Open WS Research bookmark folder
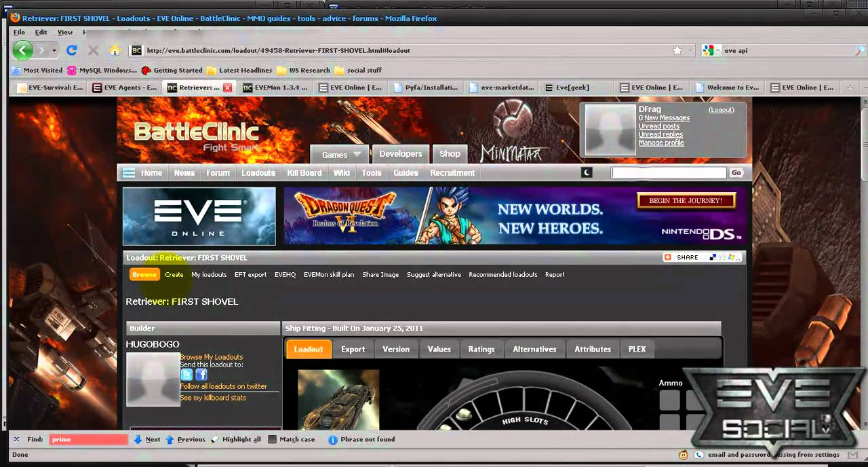 pyautogui.click(x=303, y=70)
